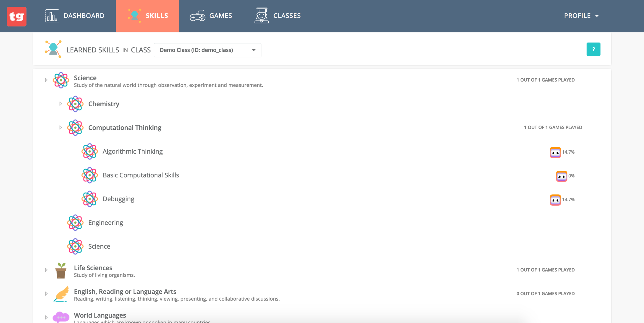
Task: Click the Learned Skills header icon
Action: click(x=53, y=49)
